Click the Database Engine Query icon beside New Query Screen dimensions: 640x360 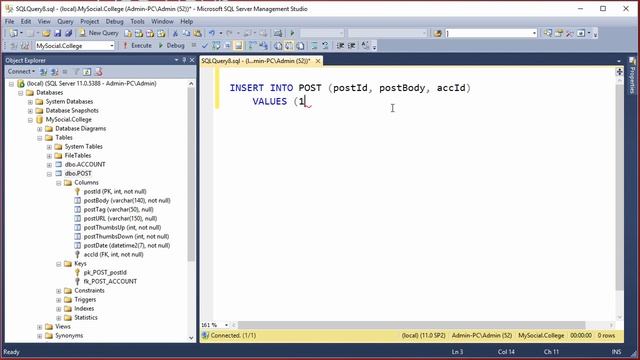coord(128,33)
